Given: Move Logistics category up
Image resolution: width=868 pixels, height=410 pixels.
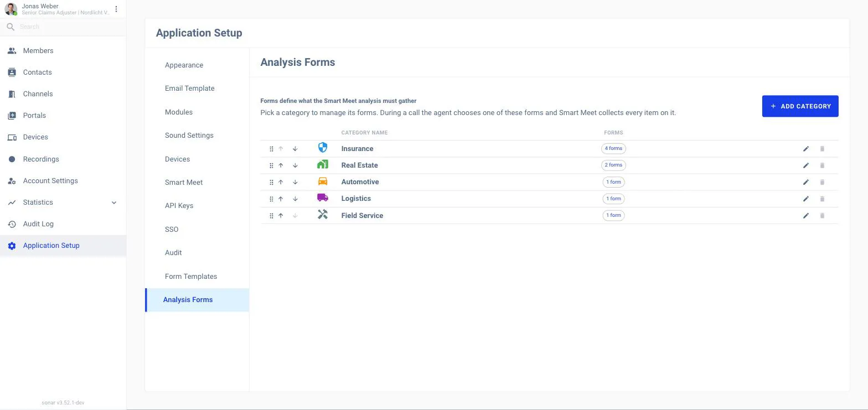Looking at the screenshot, I should click(x=281, y=199).
